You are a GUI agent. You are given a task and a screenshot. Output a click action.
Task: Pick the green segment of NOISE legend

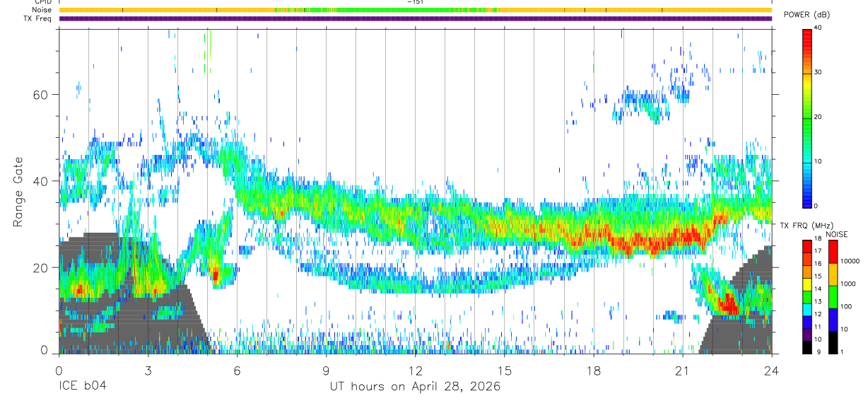833,297
